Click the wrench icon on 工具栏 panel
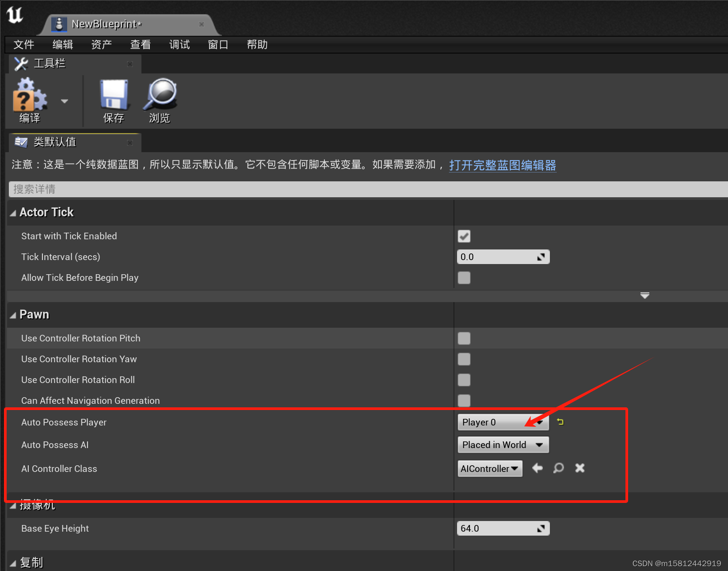Image resolution: width=728 pixels, height=571 pixels. (x=20, y=63)
